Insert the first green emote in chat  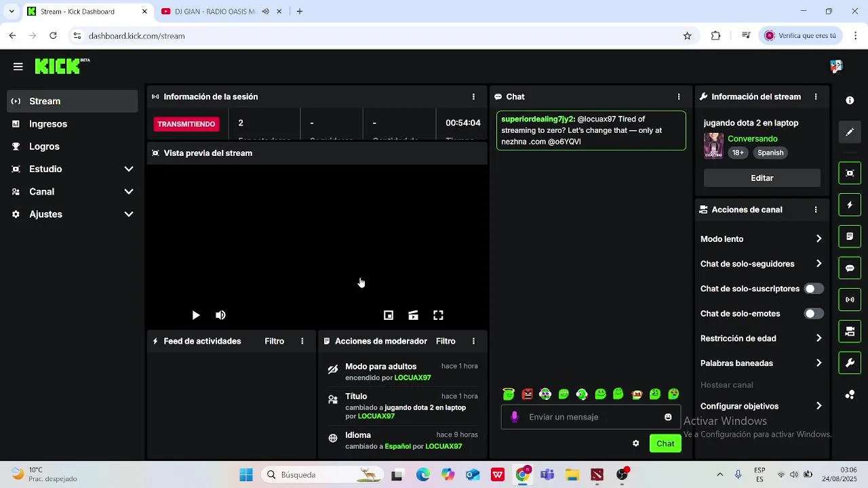point(509,394)
